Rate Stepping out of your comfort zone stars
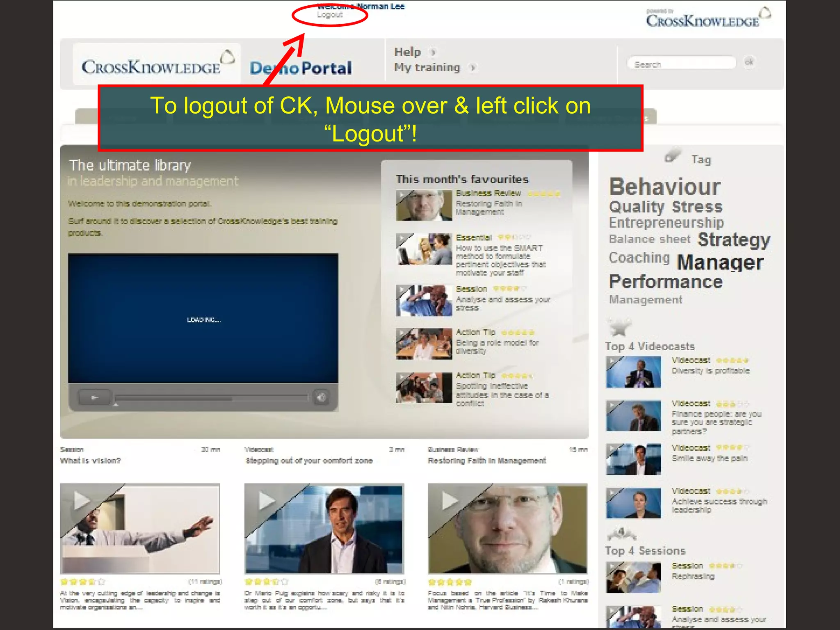 point(267,582)
